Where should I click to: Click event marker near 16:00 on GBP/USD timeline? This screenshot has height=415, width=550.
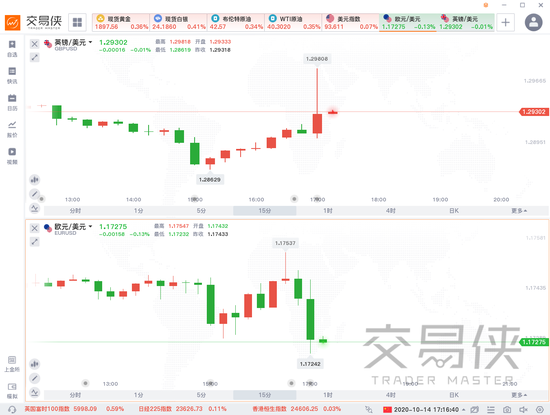pyautogui.click(x=294, y=199)
